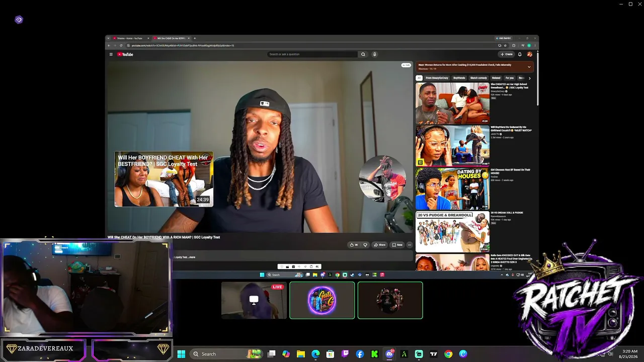This screenshot has height=362, width=644.
Task: Open the YouTube account avatar menu
Action: pos(529,54)
